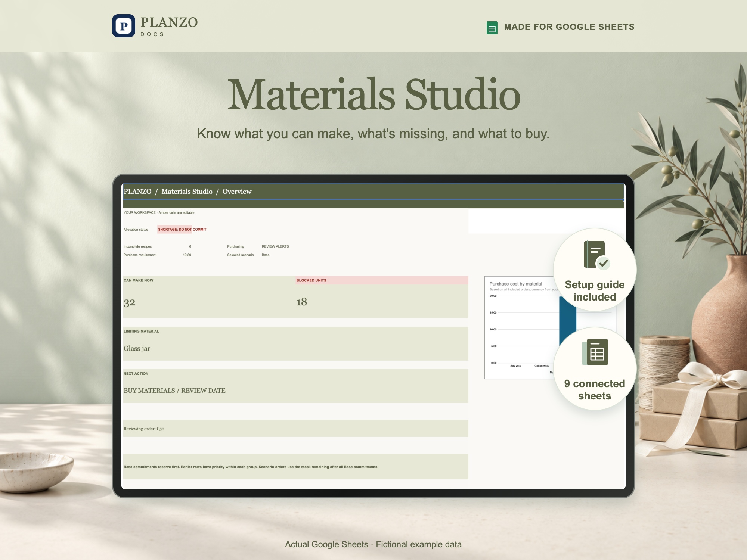Click the 'Materials Studio' main title

pyautogui.click(x=373, y=94)
